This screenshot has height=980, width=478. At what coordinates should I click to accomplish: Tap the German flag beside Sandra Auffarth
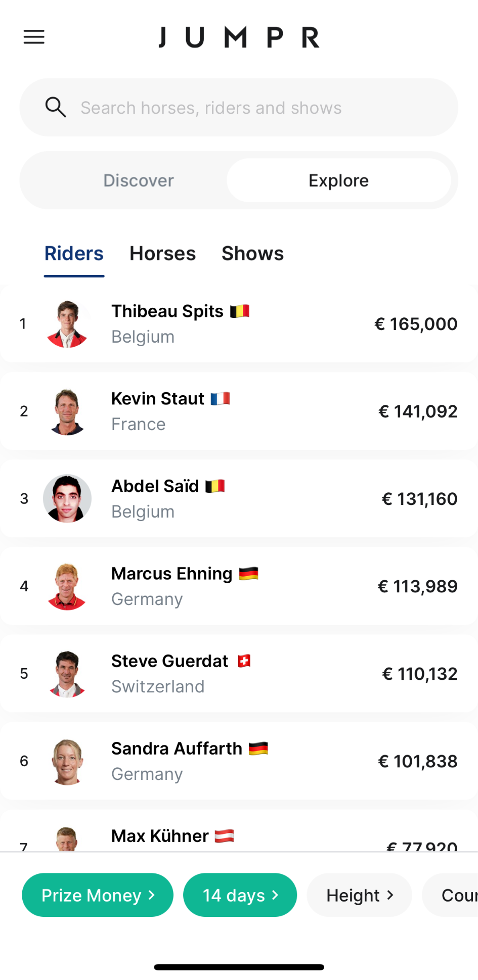258,749
